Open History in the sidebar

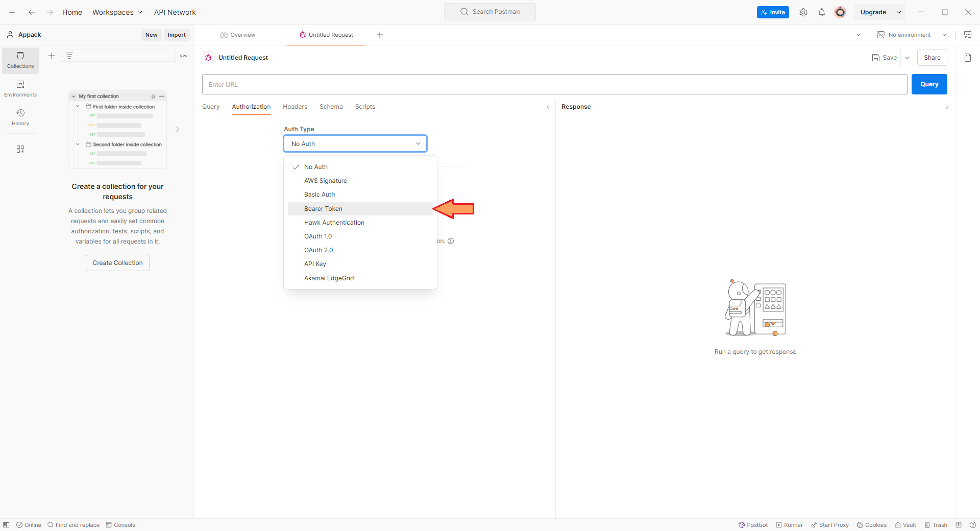coord(20,117)
